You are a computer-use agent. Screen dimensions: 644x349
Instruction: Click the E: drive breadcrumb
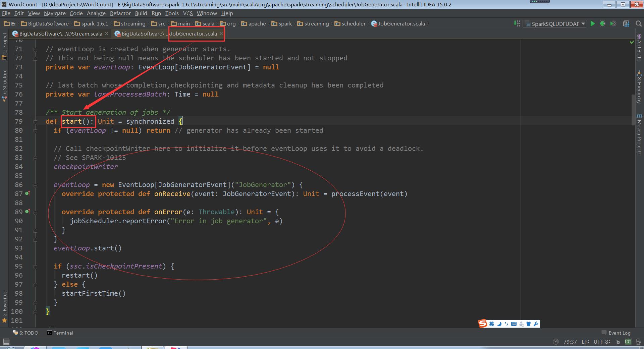(10, 23)
